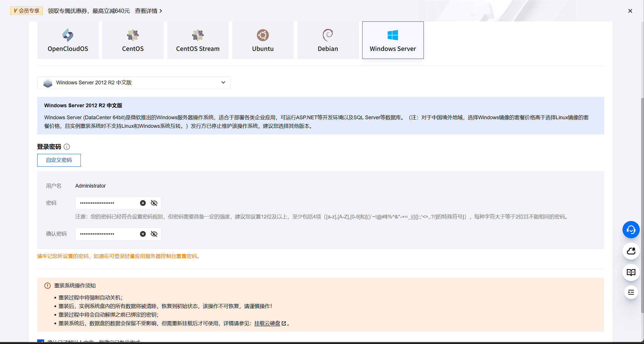
Task: Open the Windows Server 2012 R2 version dropdown
Action: click(x=223, y=83)
